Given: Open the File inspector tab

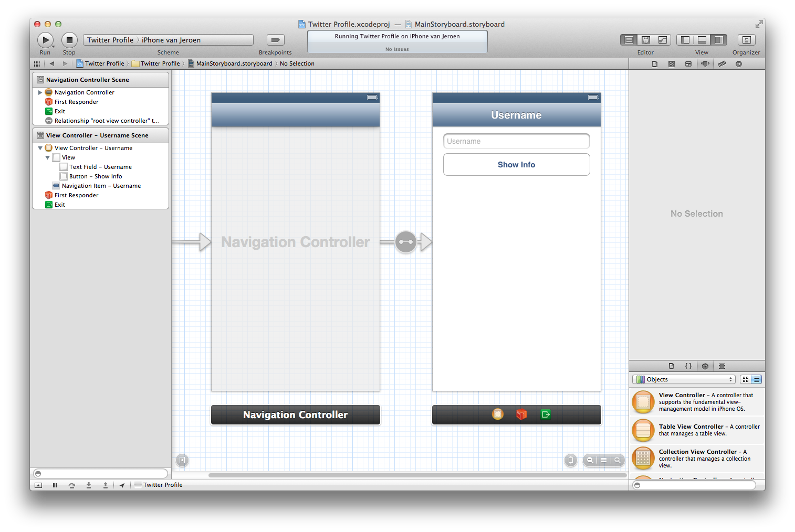Looking at the screenshot, I should tap(655, 64).
